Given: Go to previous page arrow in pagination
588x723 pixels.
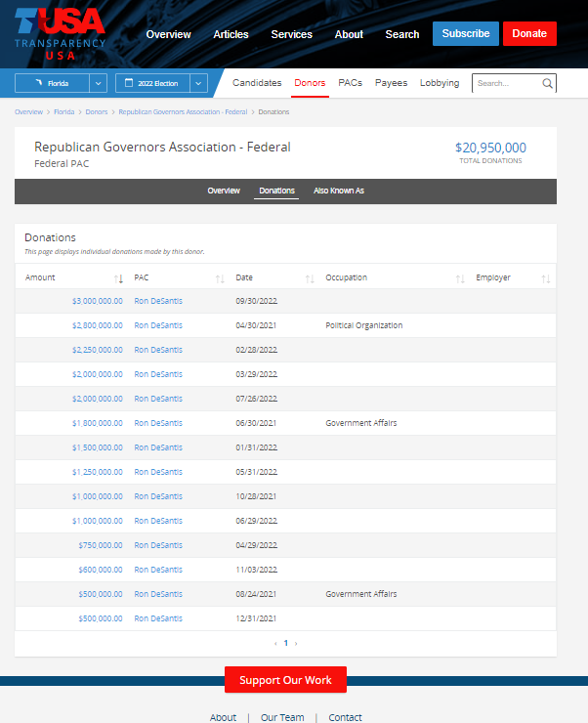Looking at the screenshot, I should click(x=275, y=643).
